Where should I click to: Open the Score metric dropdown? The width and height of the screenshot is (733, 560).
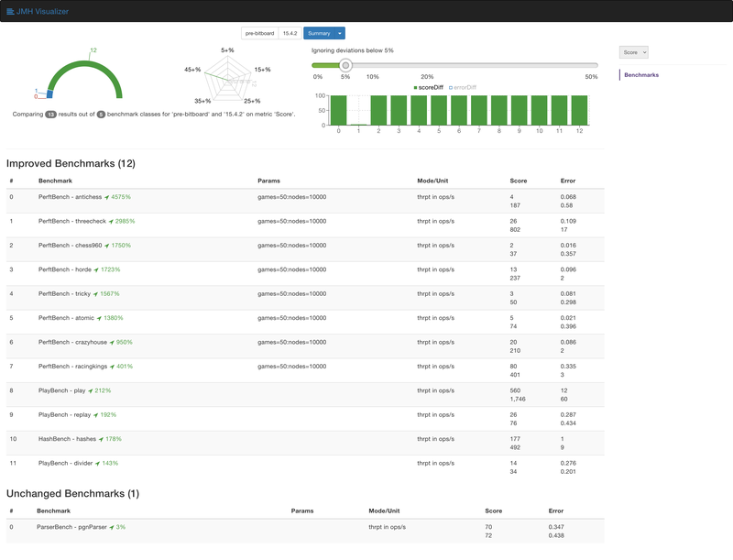(634, 52)
